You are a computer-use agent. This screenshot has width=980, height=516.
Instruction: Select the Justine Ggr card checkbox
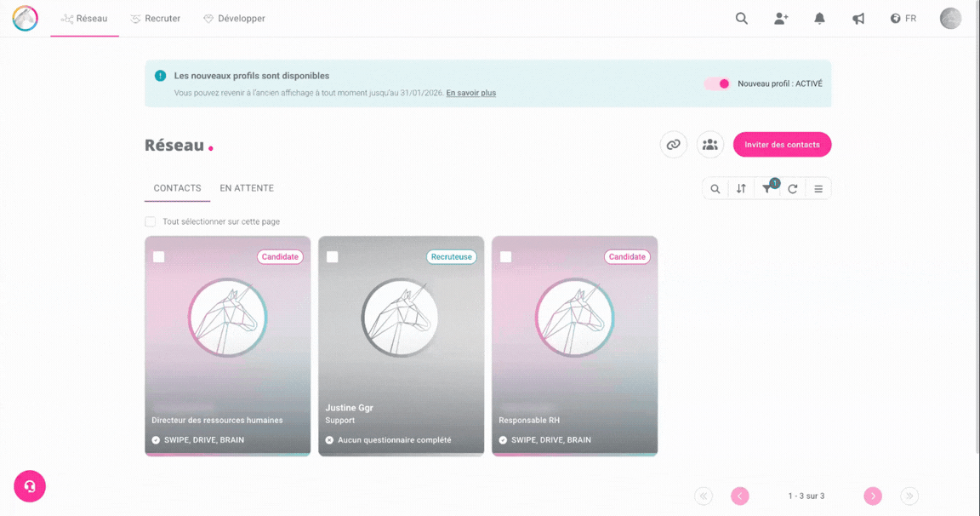point(333,256)
